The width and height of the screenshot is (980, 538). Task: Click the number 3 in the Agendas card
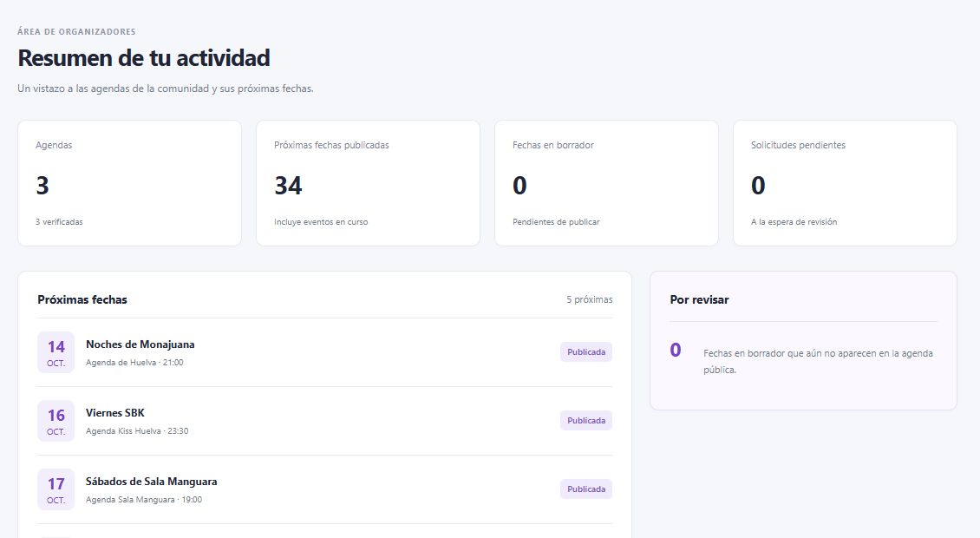tap(42, 185)
